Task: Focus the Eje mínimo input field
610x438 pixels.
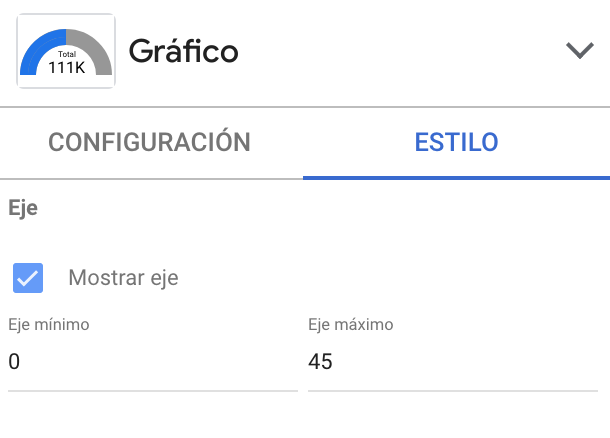Action: (152, 362)
